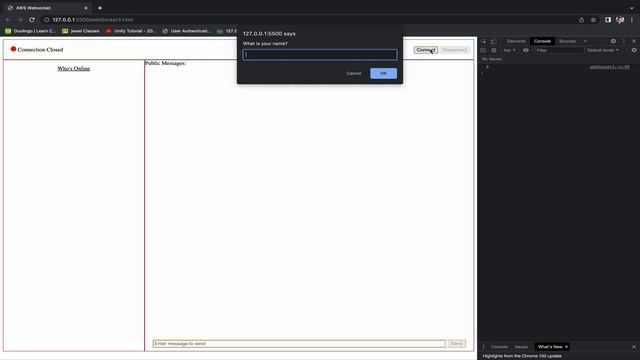Screen dimensions: 640x360
Task: Click the Connect button
Action: coord(426,50)
